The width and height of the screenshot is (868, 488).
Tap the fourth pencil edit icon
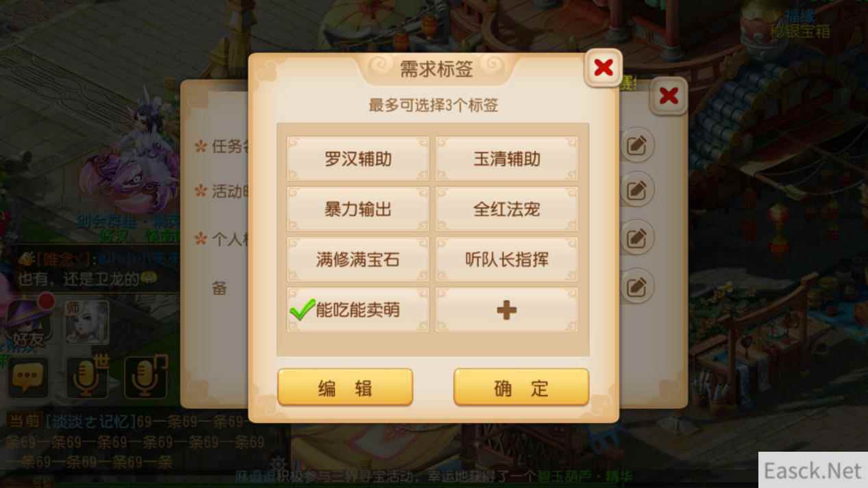pyautogui.click(x=636, y=286)
